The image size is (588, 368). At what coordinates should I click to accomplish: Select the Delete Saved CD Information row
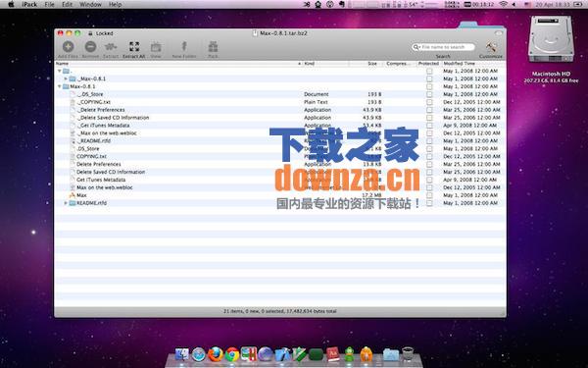279,172
